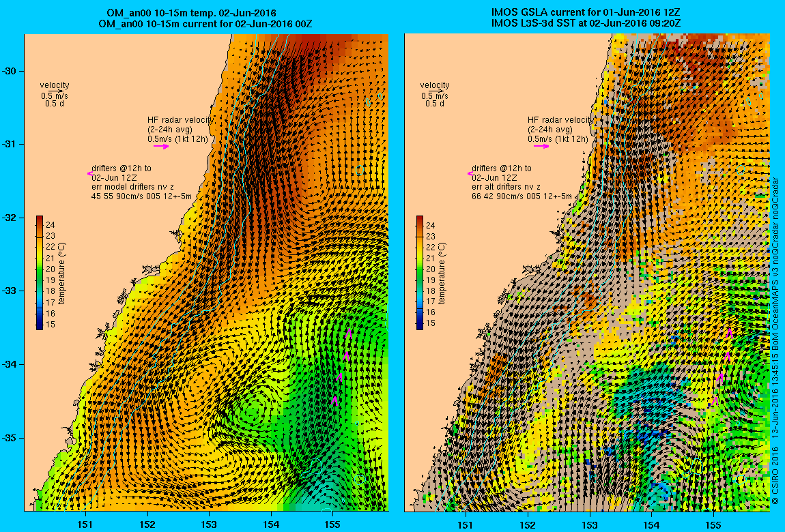Click the '17' value on right color bar

click(431, 301)
